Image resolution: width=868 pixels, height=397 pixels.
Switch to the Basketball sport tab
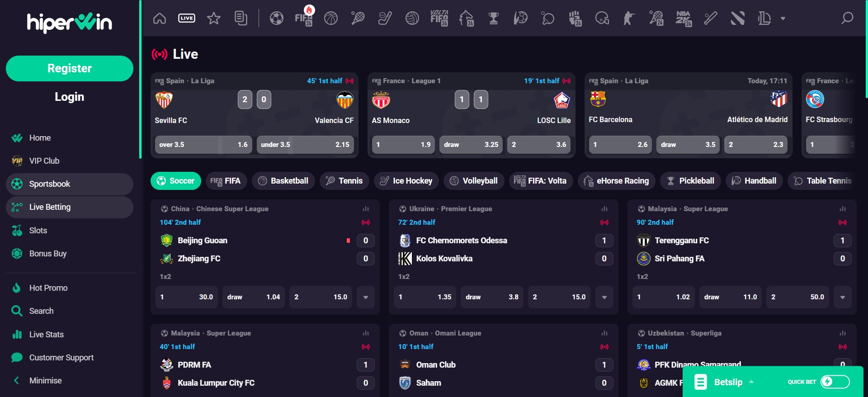pos(283,181)
